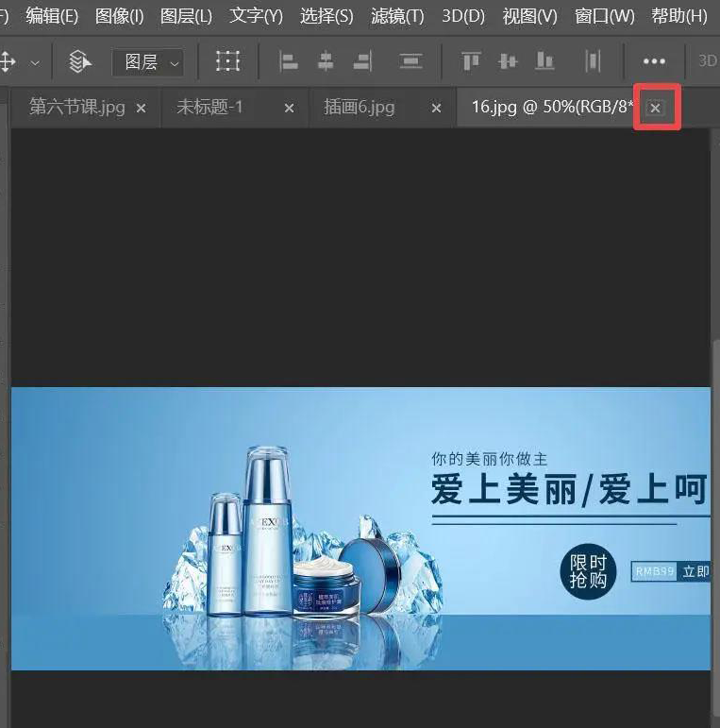Click the align left edges icon
Viewport: 720px width, 728px height.
[288, 61]
